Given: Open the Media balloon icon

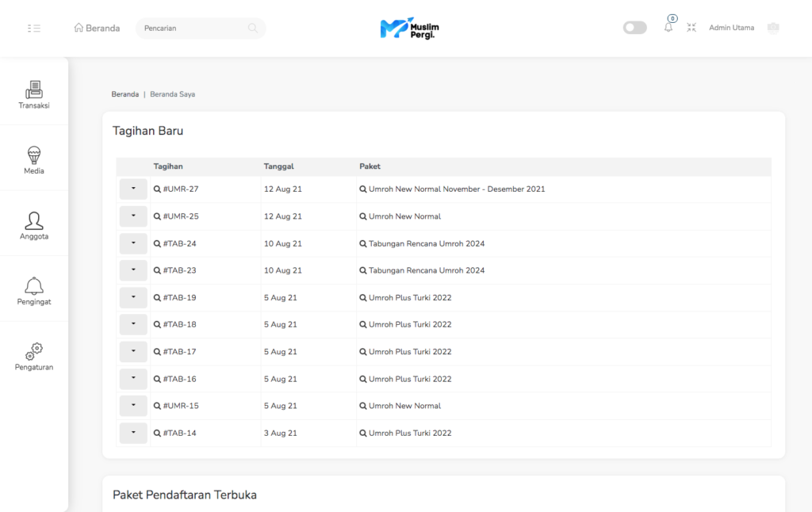Looking at the screenshot, I should pyautogui.click(x=34, y=155).
